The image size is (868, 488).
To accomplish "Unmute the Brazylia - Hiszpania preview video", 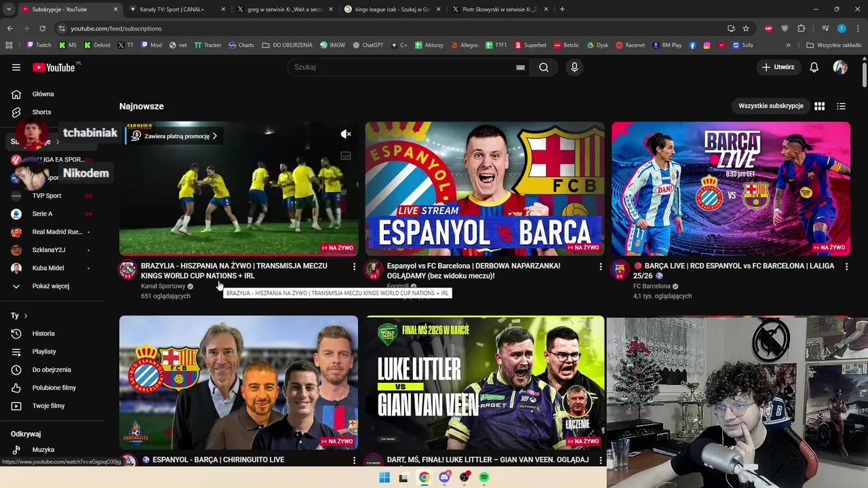I will [x=346, y=134].
